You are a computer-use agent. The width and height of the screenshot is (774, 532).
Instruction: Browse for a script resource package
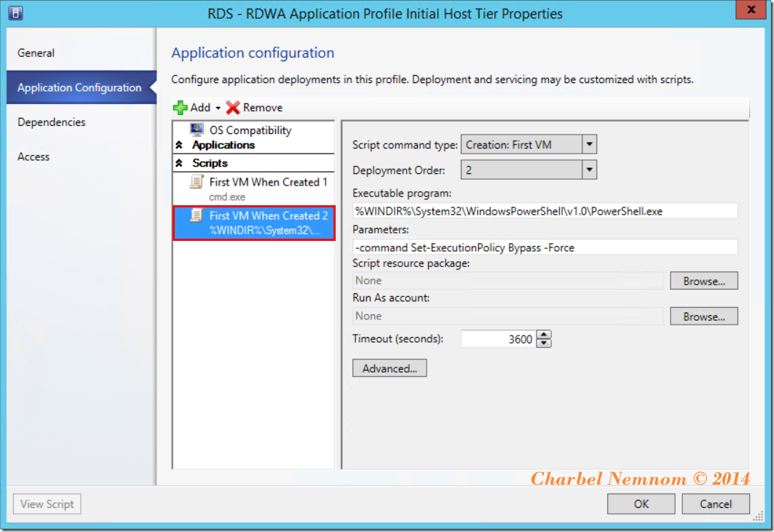[704, 281]
